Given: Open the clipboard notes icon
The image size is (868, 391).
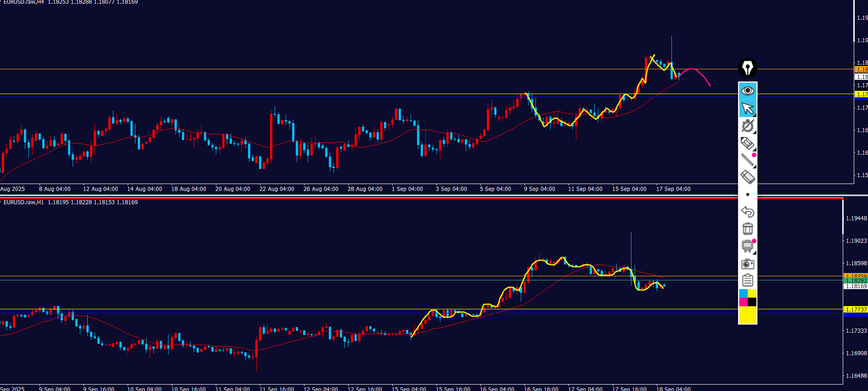Looking at the screenshot, I should (x=747, y=280).
